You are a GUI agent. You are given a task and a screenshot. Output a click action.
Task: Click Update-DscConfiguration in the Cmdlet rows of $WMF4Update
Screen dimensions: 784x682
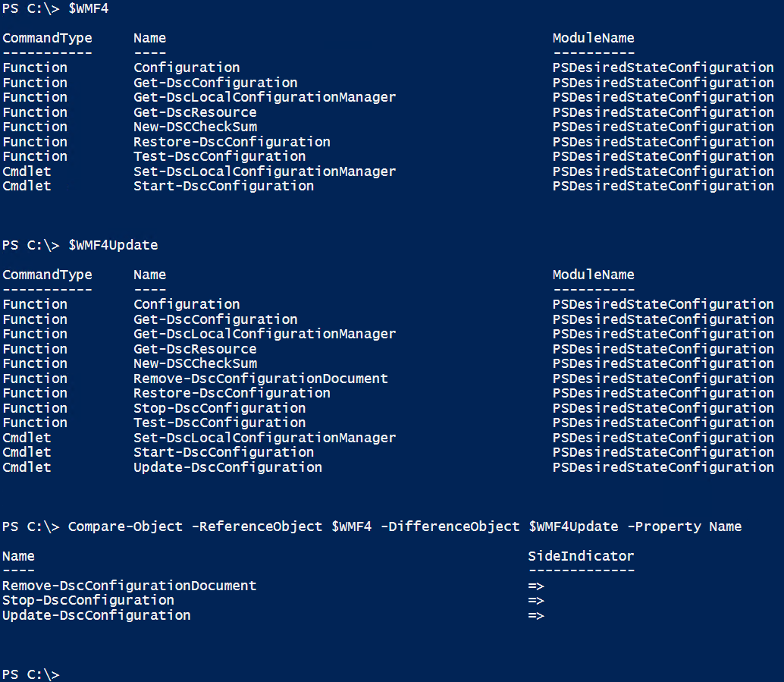[227, 467]
